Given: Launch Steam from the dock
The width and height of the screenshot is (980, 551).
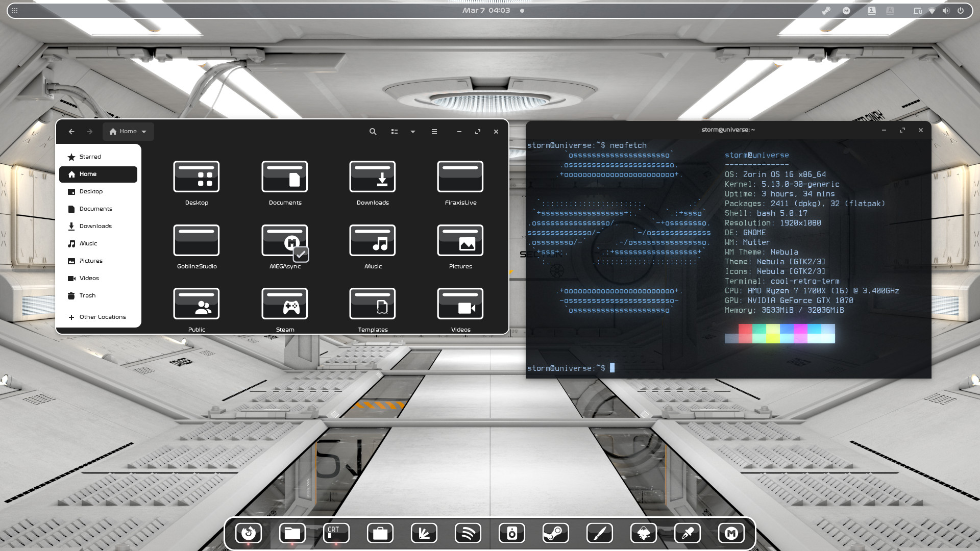Looking at the screenshot, I should [556, 534].
